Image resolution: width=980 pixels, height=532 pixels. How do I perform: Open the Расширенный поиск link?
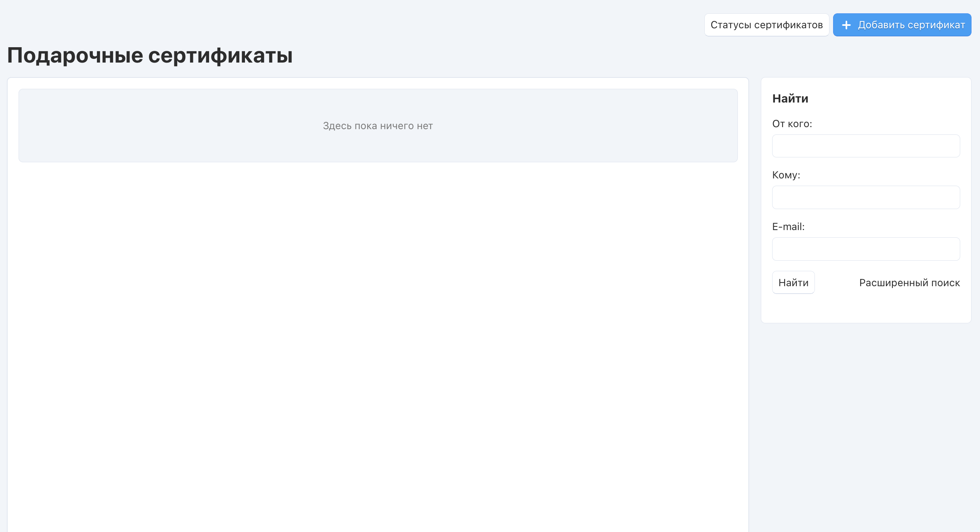(909, 283)
